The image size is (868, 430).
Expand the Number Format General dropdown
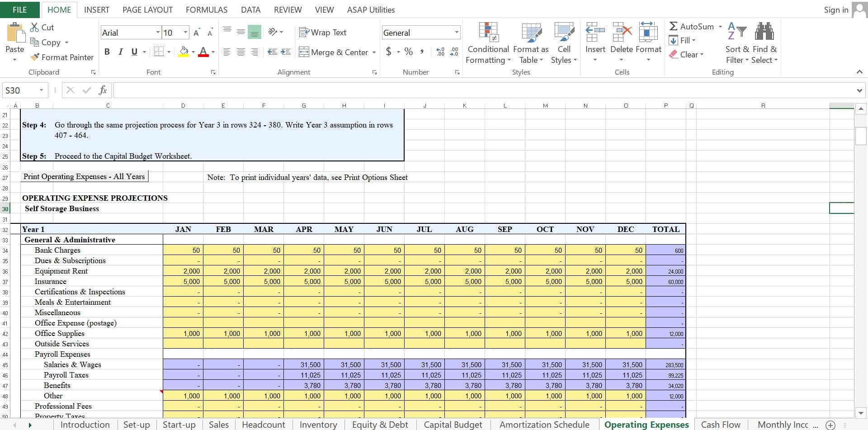point(456,33)
